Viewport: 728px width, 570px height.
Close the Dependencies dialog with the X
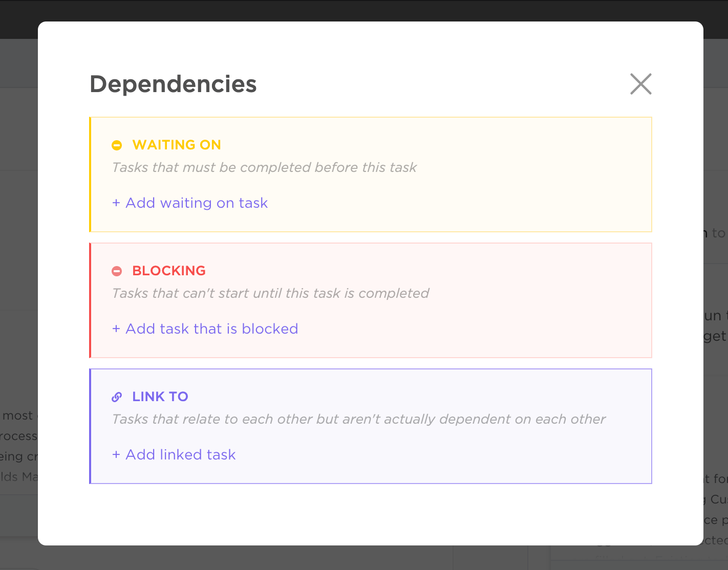pos(640,84)
